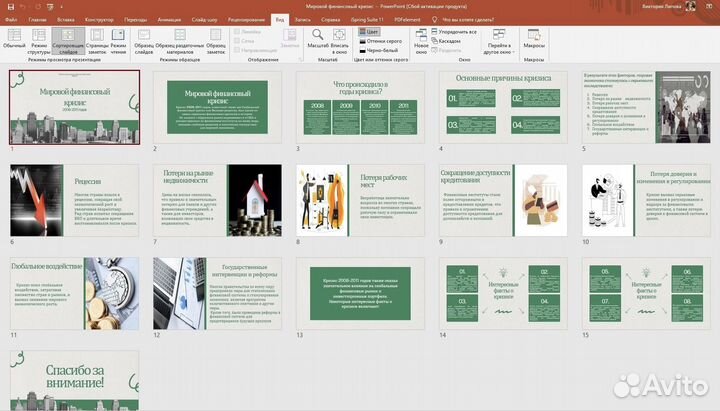Open the Файл (File) menu
The height and width of the screenshot is (411, 720).
point(11,19)
